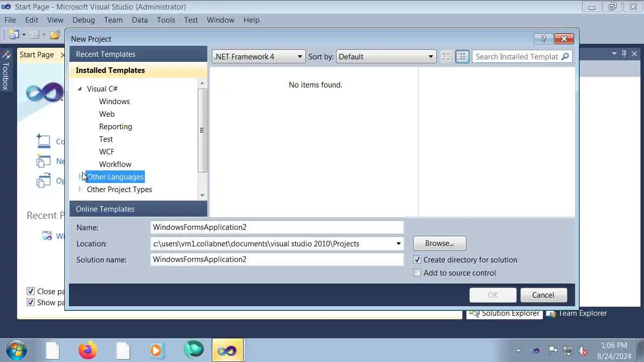
Task: Open the window position dropdown arrow on panel
Action: pyautogui.click(x=614, y=54)
